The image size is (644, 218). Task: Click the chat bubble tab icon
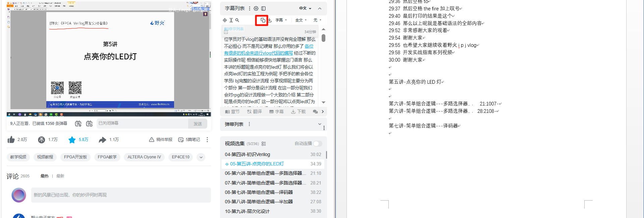pos(315,112)
